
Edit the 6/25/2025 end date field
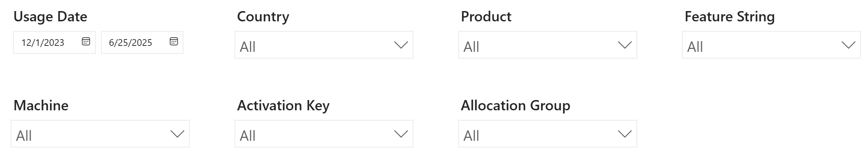click(x=142, y=42)
